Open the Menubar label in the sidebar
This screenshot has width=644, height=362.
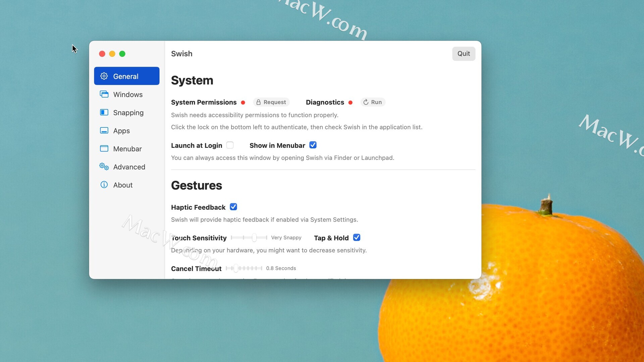point(127,149)
